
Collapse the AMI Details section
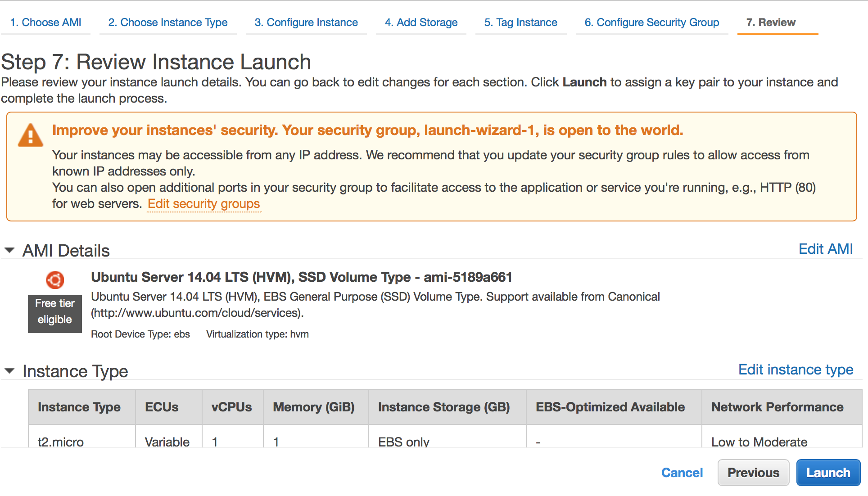tap(9, 250)
